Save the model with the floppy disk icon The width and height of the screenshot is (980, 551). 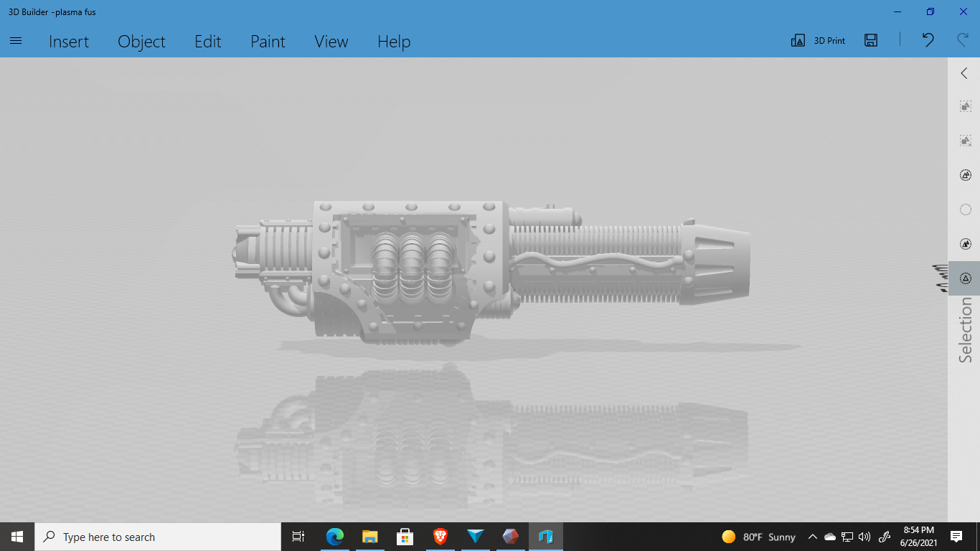click(871, 40)
